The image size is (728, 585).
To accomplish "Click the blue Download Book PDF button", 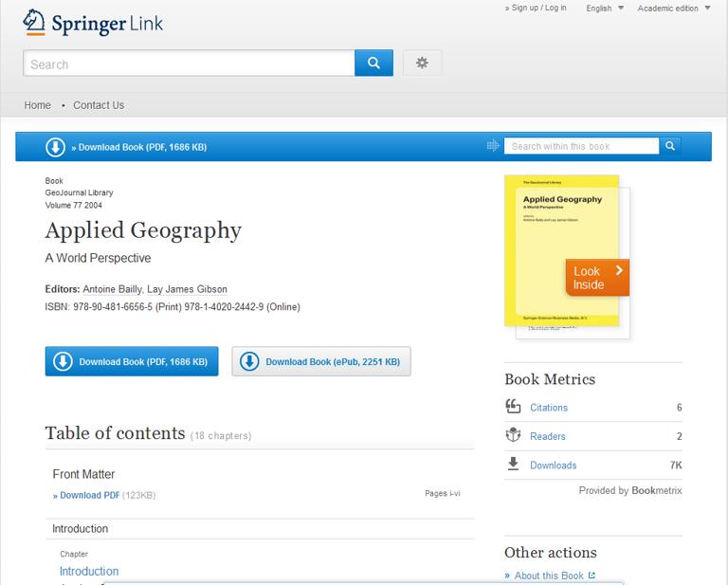I will click(132, 361).
